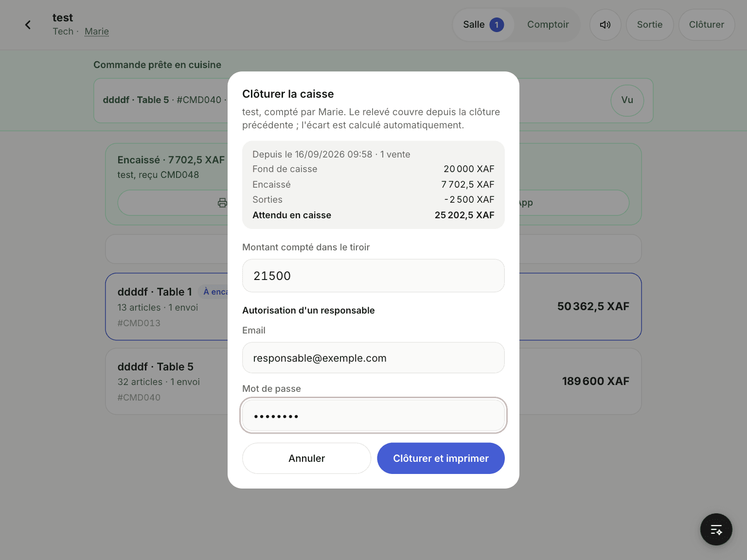
Task: Open the Sortie button
Action: pos(650,25)
